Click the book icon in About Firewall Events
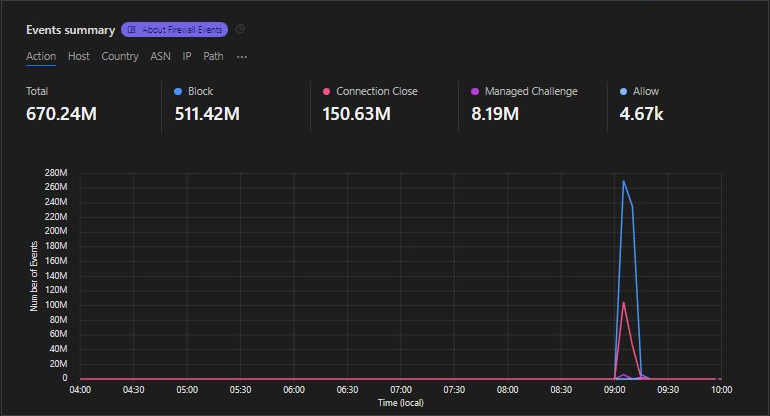The height and width of the screenshot is (416, 770). 132,30
